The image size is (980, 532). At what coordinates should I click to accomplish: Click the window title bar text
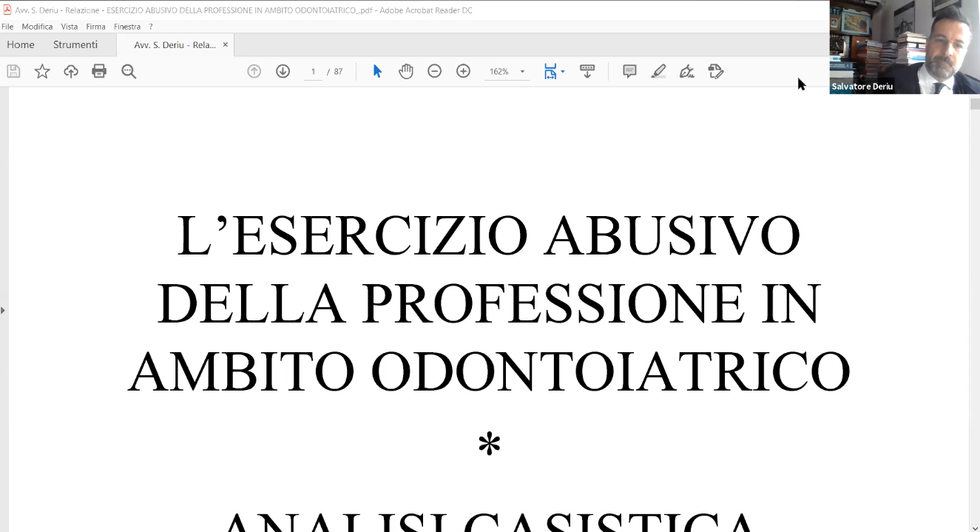(x=244, y=10)
